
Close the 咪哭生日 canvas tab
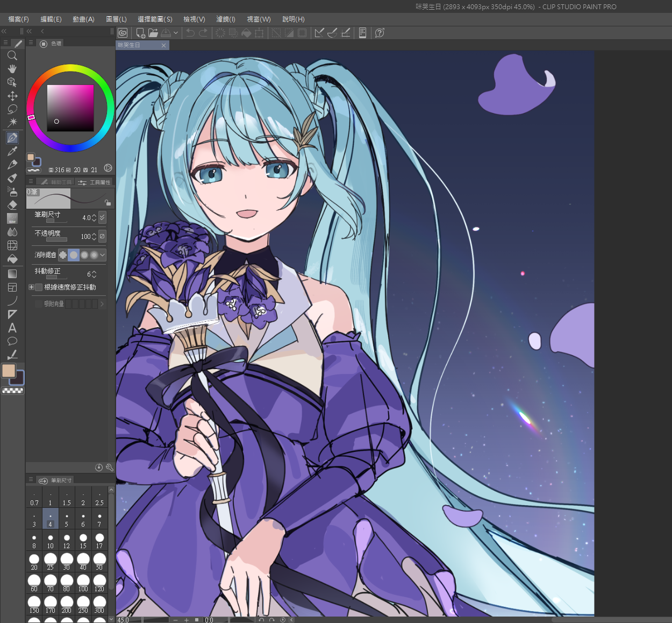(x=164, y=45)
